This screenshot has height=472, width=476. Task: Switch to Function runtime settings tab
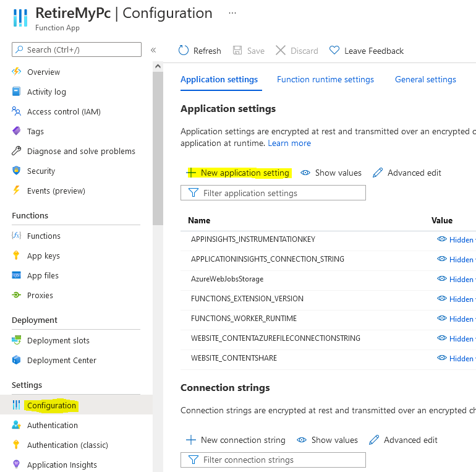pos(325,80)
